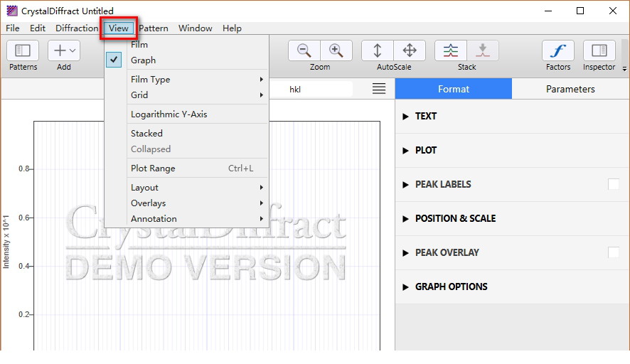Open the Edit menu
Image resolution: width=630 pixels, height=364 pixels.
tap(38, 28)
